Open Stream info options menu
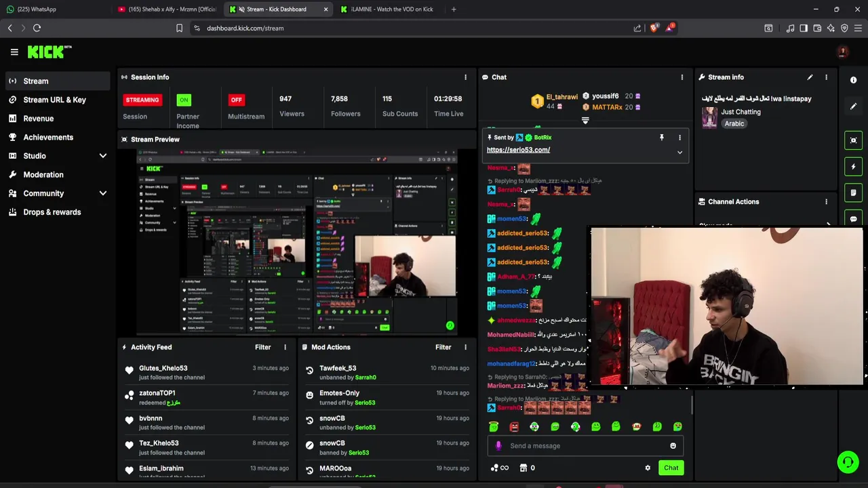The height and width of the screenshot is (488, 868). 826,77
